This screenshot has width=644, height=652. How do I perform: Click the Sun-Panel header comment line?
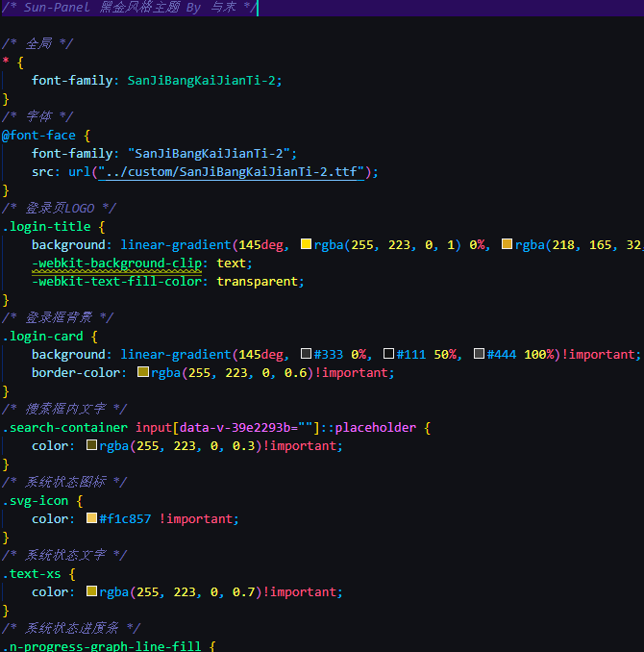pos(129,8)
